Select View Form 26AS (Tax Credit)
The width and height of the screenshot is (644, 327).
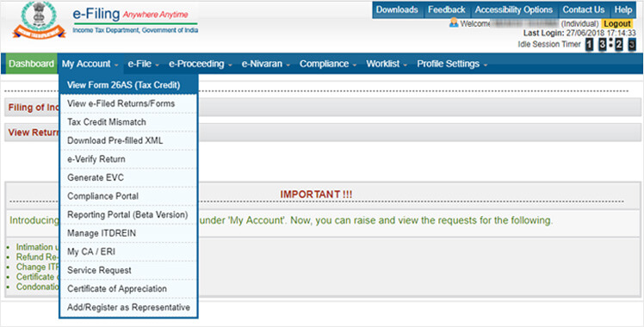pos(128,85)
